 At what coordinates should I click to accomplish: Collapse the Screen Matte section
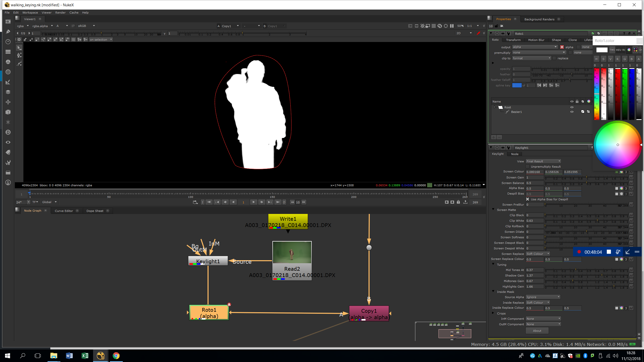pyautogui.click(x=493, y=209)
